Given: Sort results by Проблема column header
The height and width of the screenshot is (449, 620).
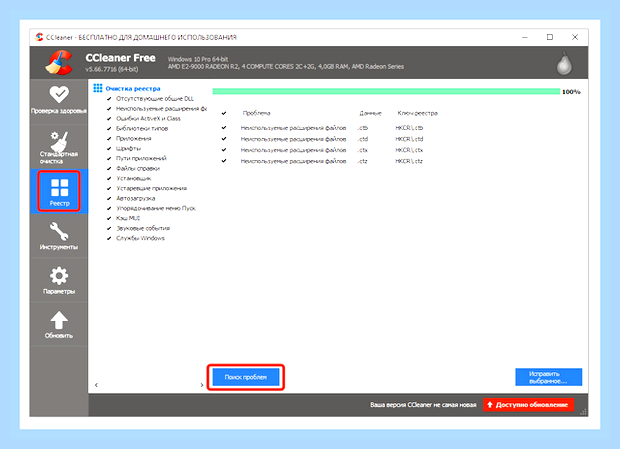Looking at the screenshot, I should [x=257, y=113].
